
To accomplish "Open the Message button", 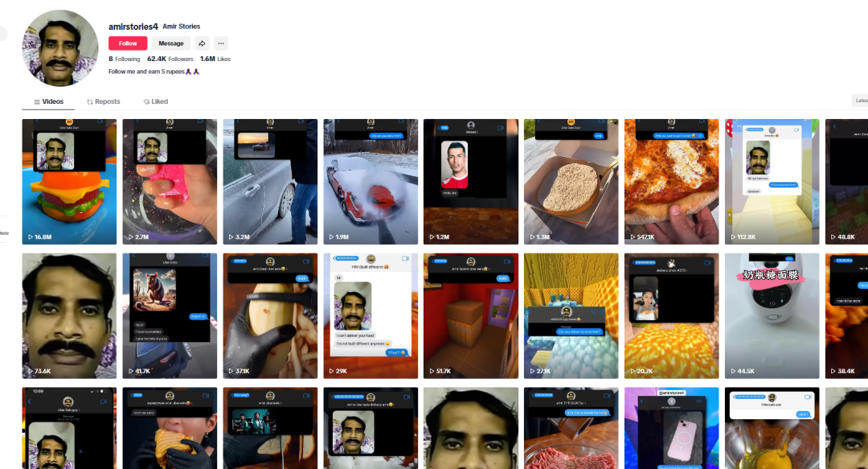I will point(170,43).
